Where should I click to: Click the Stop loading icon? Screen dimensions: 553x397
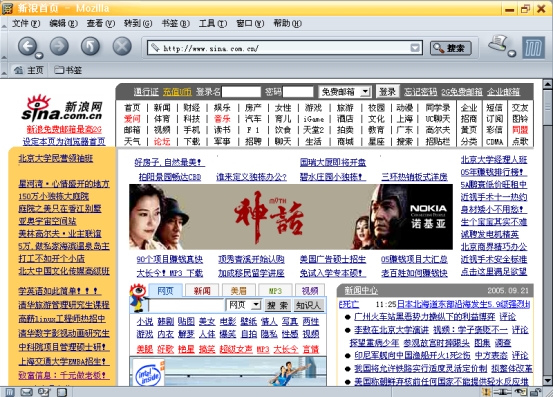point(122,46)
